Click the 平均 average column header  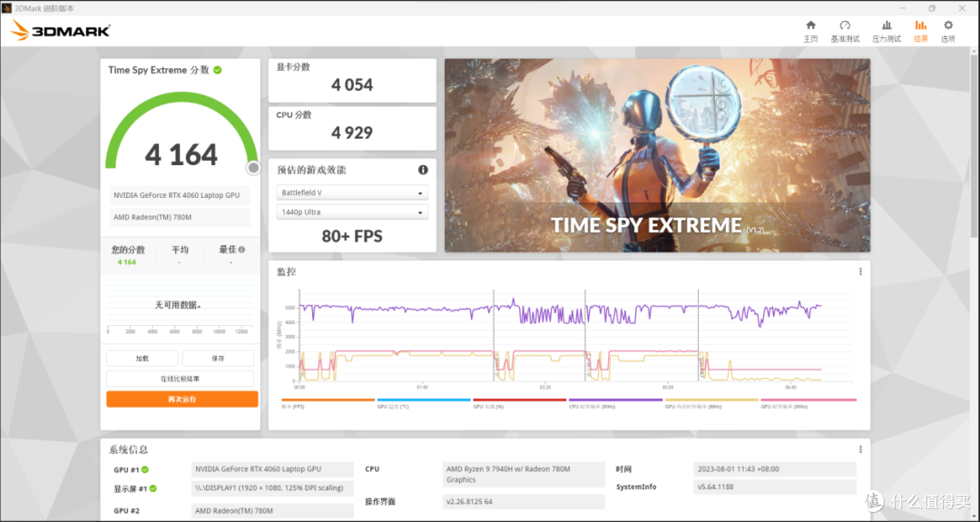[x=180, y=250]
